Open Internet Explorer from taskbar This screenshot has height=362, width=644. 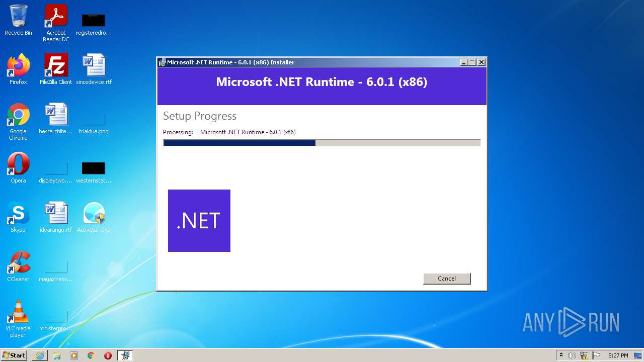40,355
